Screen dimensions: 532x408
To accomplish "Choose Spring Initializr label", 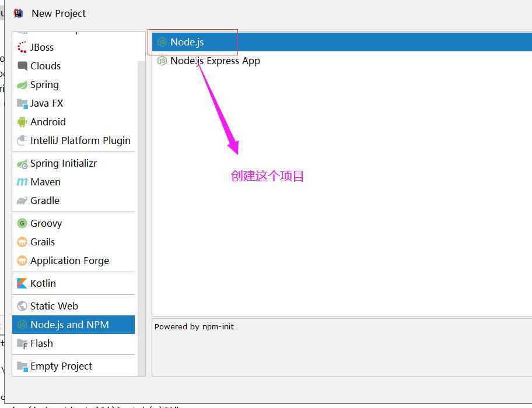I will (64, 164).
